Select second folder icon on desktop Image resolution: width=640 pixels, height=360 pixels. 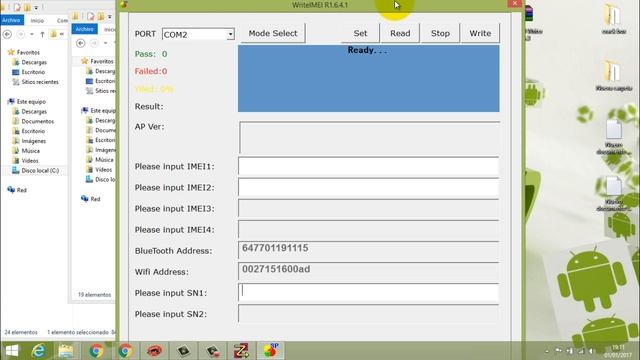coord(613,76)
